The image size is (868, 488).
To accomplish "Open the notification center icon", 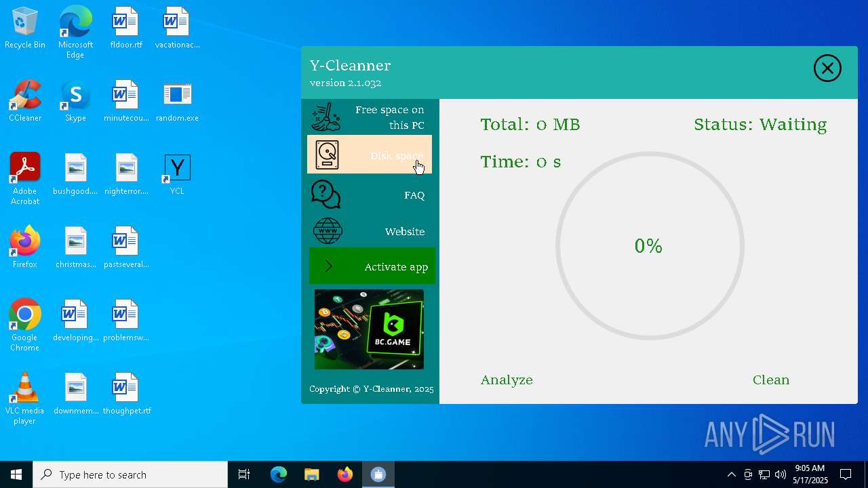I will [846, 474].
